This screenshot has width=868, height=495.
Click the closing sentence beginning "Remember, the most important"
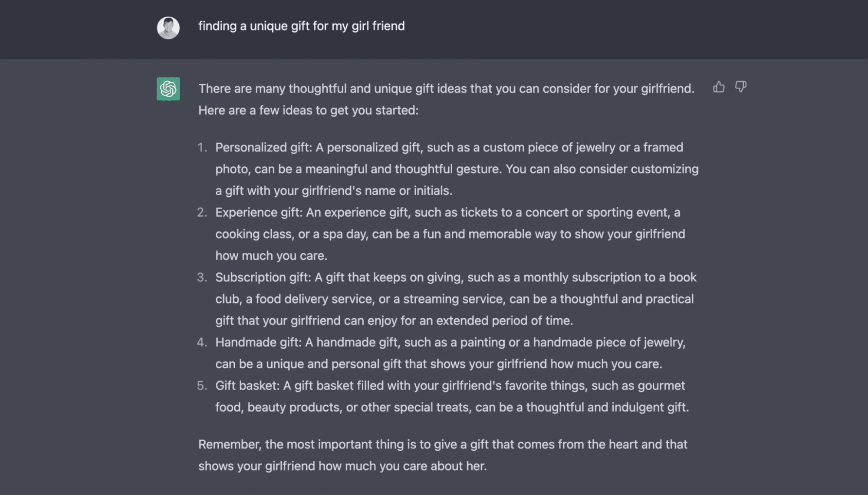tap(443, 445)
